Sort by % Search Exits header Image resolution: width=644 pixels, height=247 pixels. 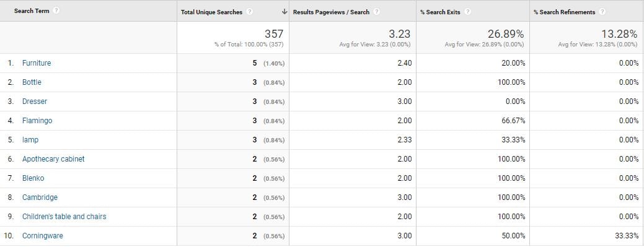click(x=440, y=12)
